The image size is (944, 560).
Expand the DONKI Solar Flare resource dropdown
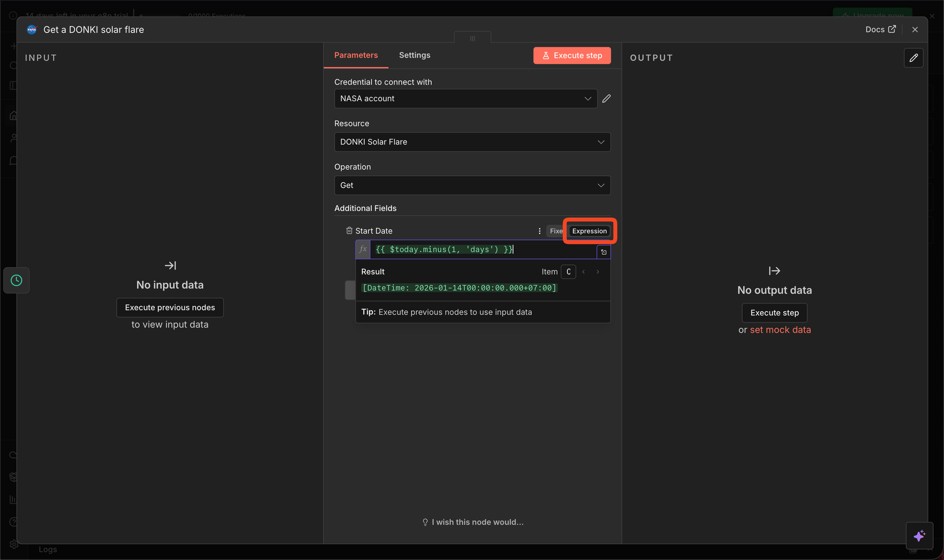click(x=472, y=142)
